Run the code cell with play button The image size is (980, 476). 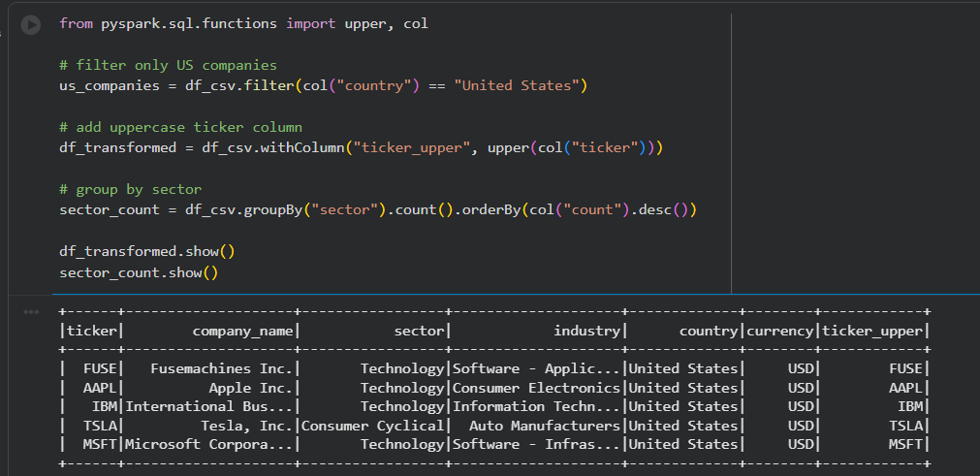pyautogui.click(x=31, y=25)
